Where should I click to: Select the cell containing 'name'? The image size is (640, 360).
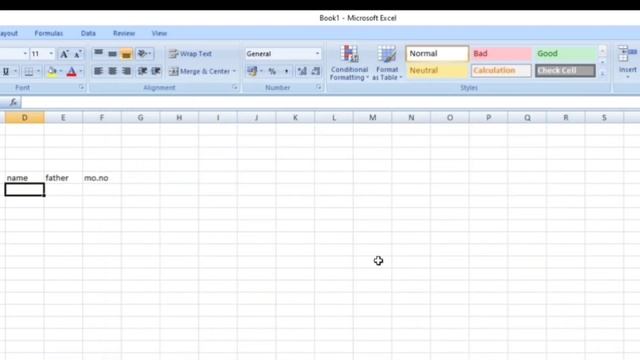[24, 178]
